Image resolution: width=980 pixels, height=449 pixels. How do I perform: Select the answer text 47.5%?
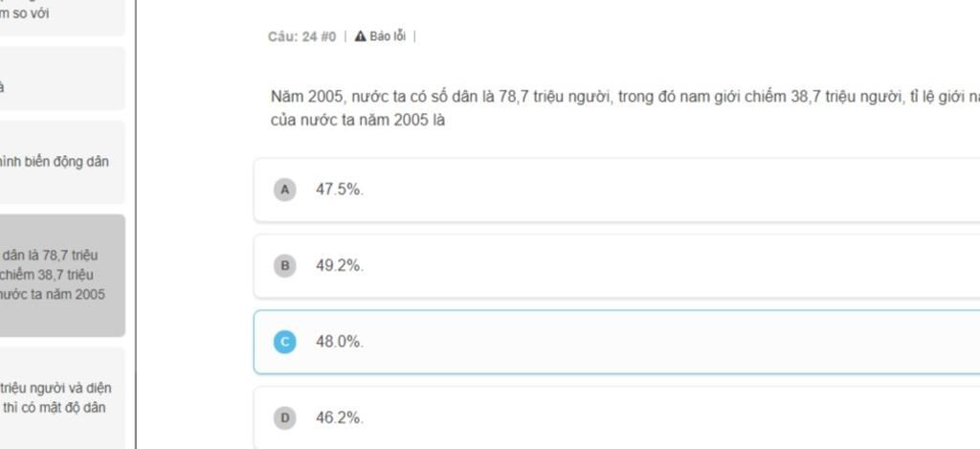[340, 190]
